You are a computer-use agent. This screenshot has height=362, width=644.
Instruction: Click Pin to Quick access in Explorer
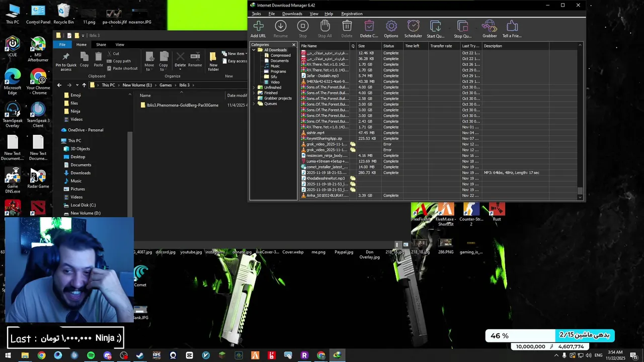pos(66,61)
